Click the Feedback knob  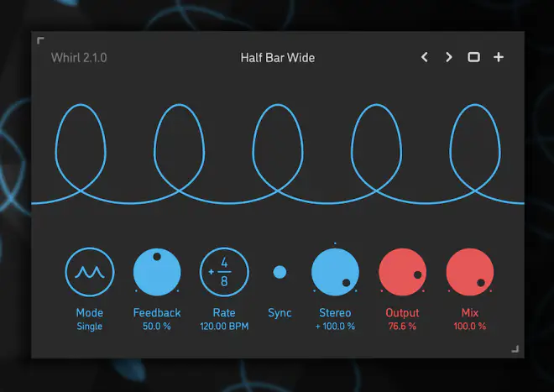pyautogui.click(x=157, y=273)
